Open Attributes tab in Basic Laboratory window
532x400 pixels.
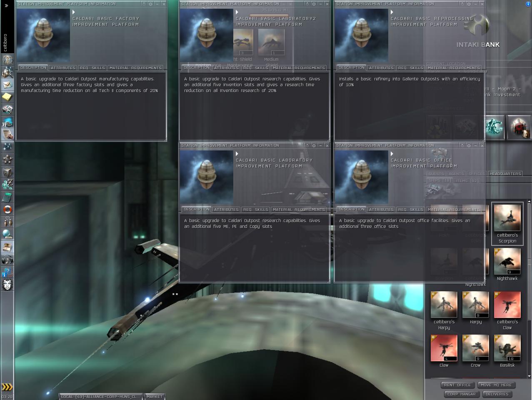pos(226,210)
